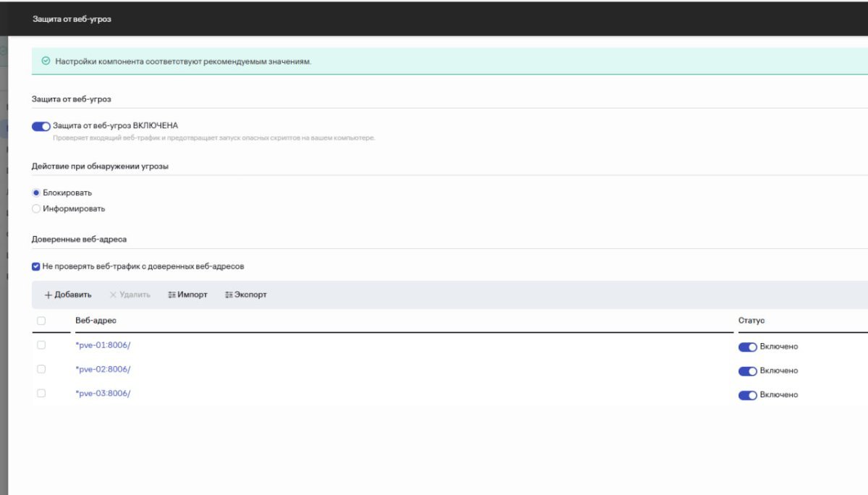
Task: Tick the checkbox for *pve-02:8006/ row
Action: pos(41,369)
